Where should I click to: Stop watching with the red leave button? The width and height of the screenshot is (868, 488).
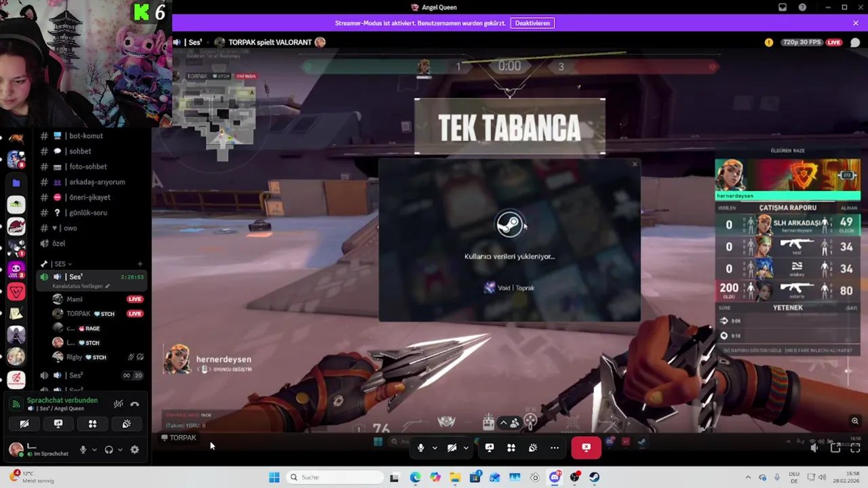tap(586, 447)
